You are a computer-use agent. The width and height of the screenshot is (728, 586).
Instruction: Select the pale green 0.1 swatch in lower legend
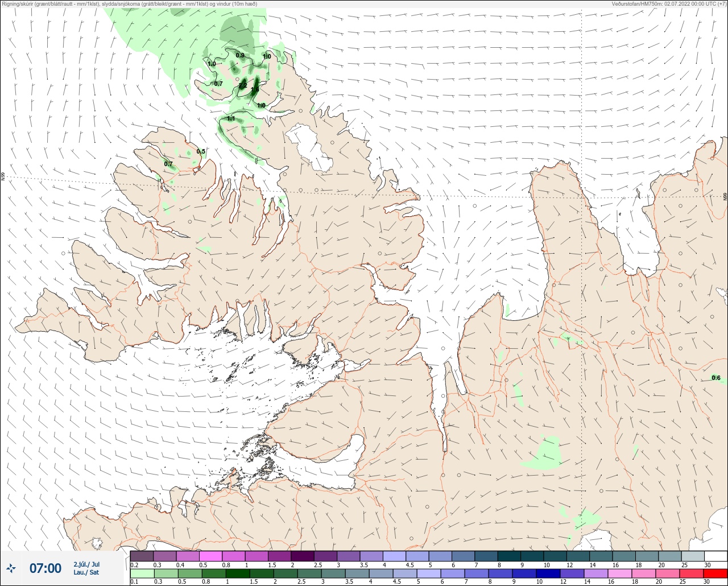(x=142, y=573)
